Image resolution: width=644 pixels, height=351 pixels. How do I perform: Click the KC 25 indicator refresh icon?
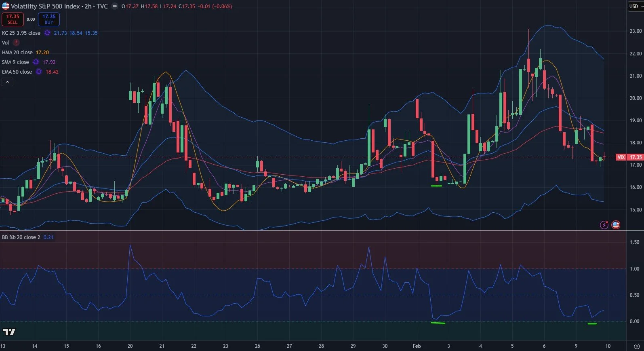[x=47, y=33]
